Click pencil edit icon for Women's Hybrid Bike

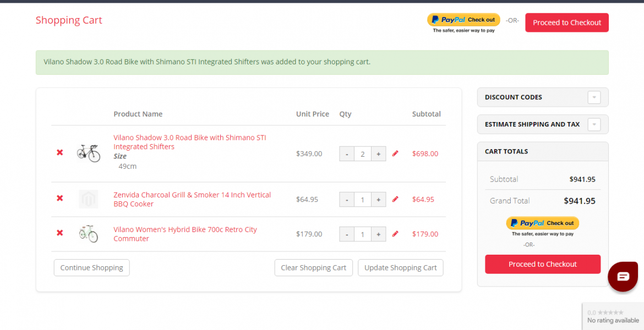(395, 234)
